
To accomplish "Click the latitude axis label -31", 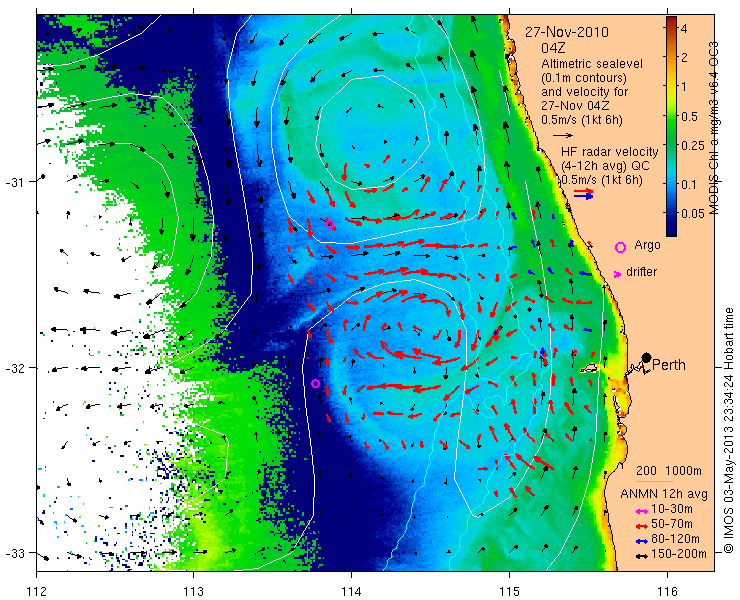I will click(15, 182).
